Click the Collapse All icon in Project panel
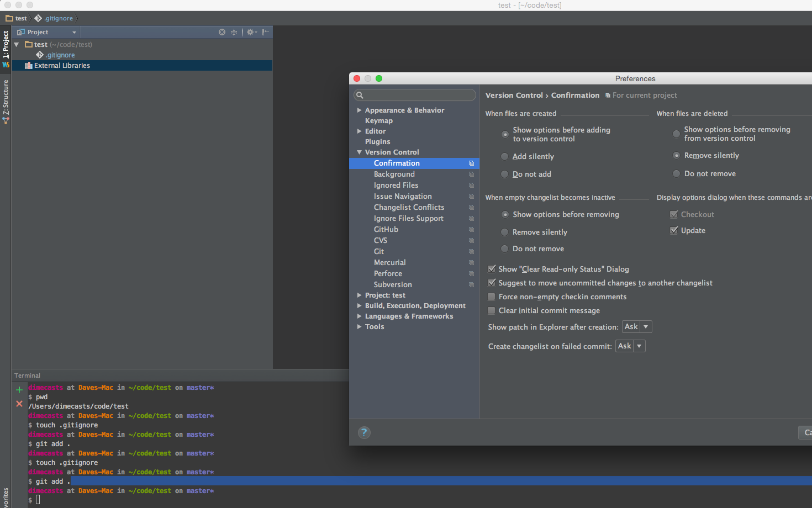Viewport: 812px width, 508px height. (234, 32)
